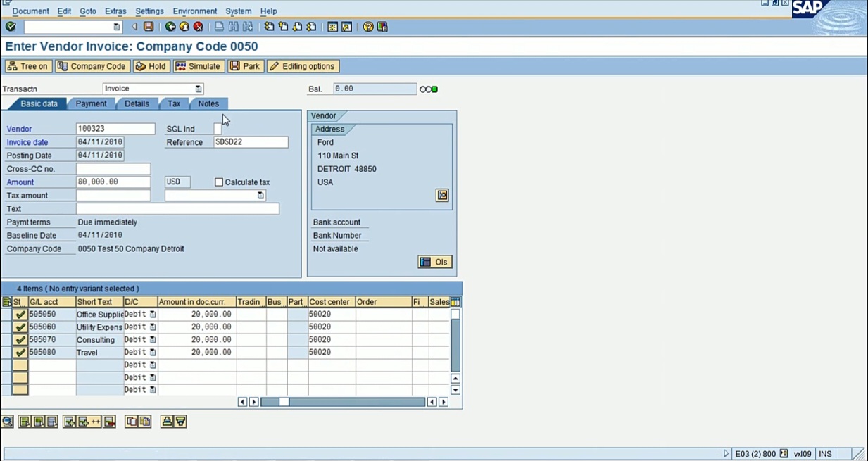Click the red Cancel icon
This screenshot has width=868, height=461.
199,27
